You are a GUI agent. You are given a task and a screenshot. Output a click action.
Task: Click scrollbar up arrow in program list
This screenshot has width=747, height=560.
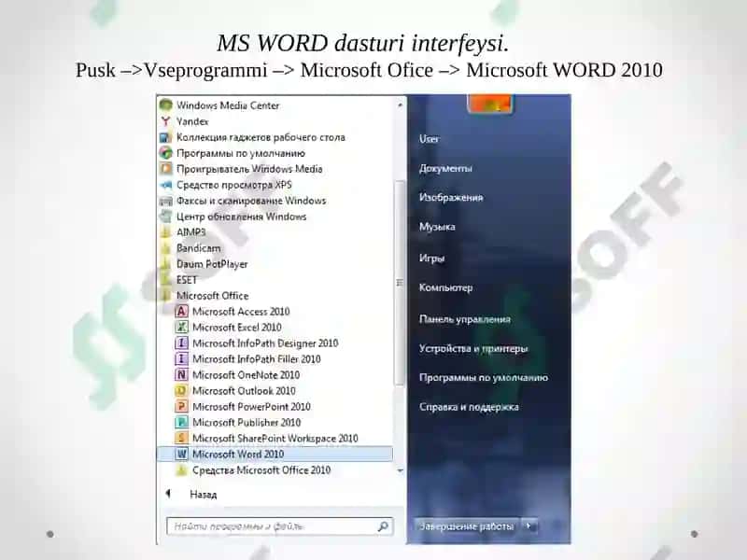pyautogui.click(x=400, y=105)
